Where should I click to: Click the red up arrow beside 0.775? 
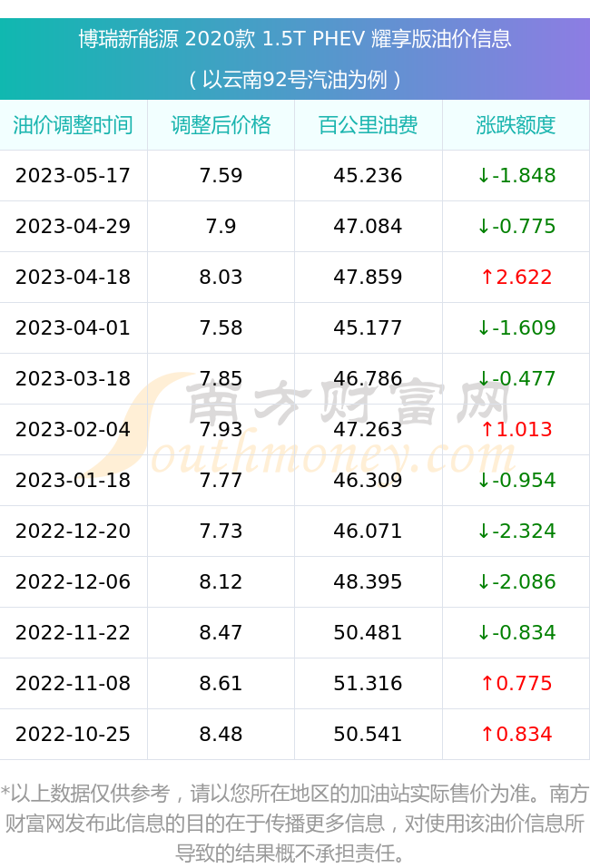487,683
